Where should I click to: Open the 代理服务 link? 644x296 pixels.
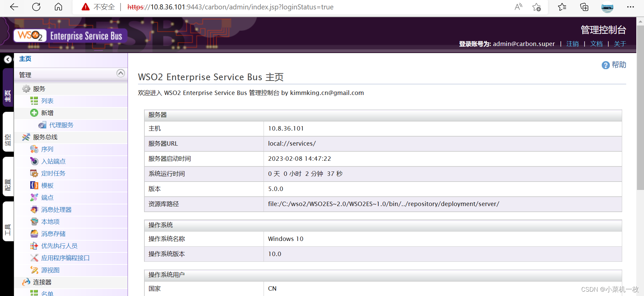point(61,125)
